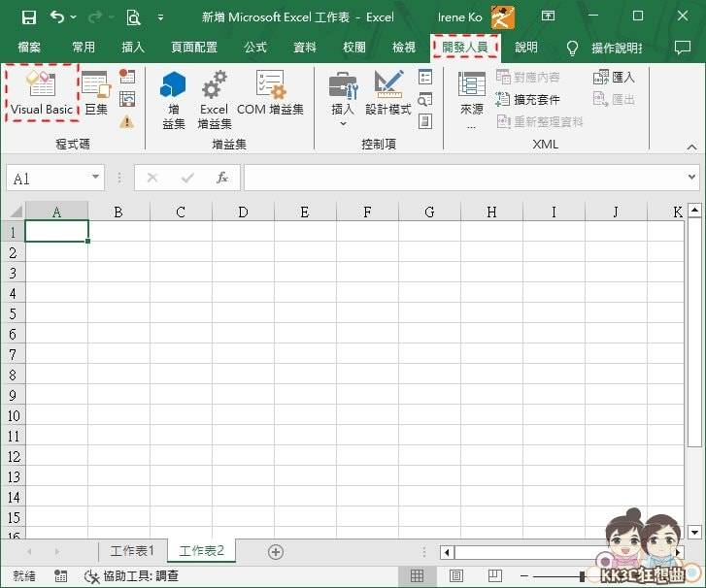Open the blue Add-ins (增益集) button
This screenshot has width=706, height=588.
tap(174, 100)
